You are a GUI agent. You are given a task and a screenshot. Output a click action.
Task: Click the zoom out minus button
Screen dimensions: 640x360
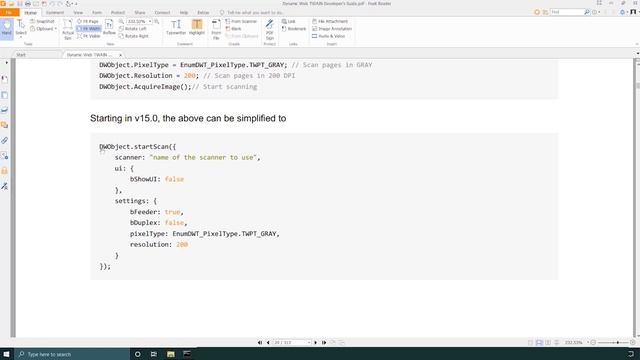point(593,342)
